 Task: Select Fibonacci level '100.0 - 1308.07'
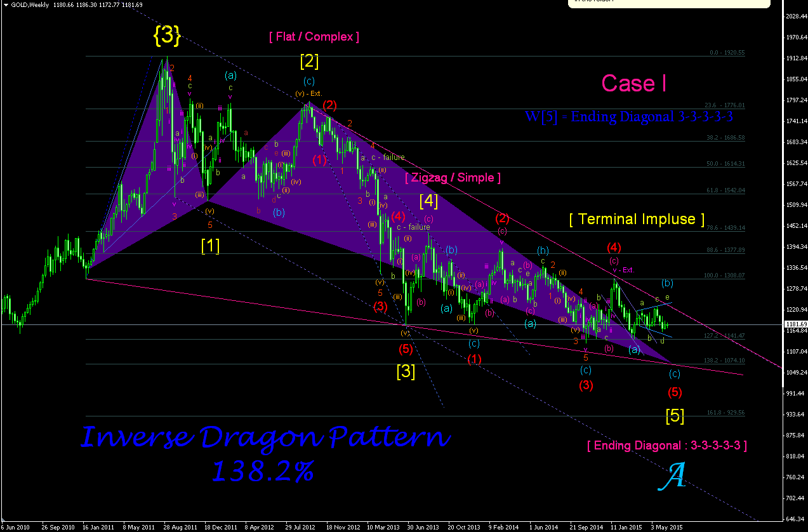pyautogui.click(x=724, y=276)
